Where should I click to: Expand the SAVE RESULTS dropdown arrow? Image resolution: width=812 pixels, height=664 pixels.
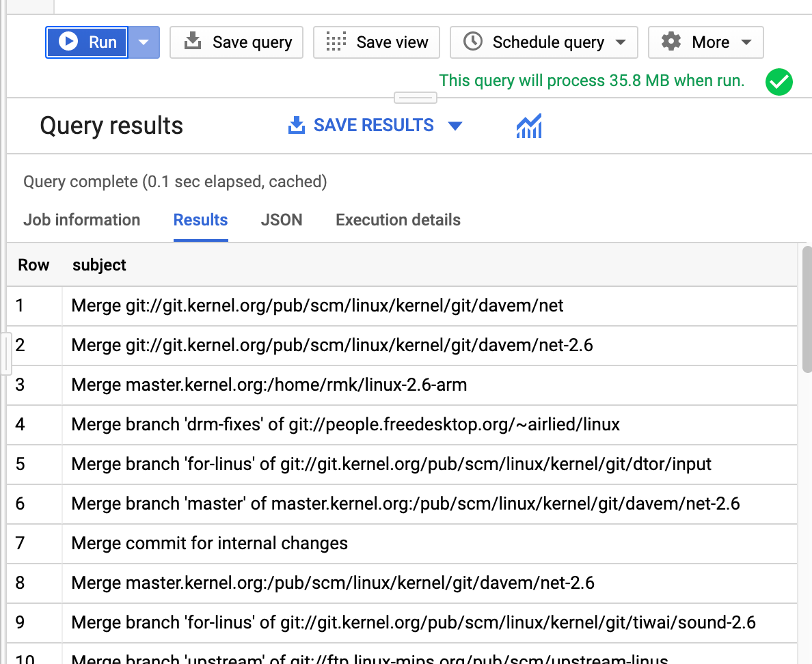point(456,125)
